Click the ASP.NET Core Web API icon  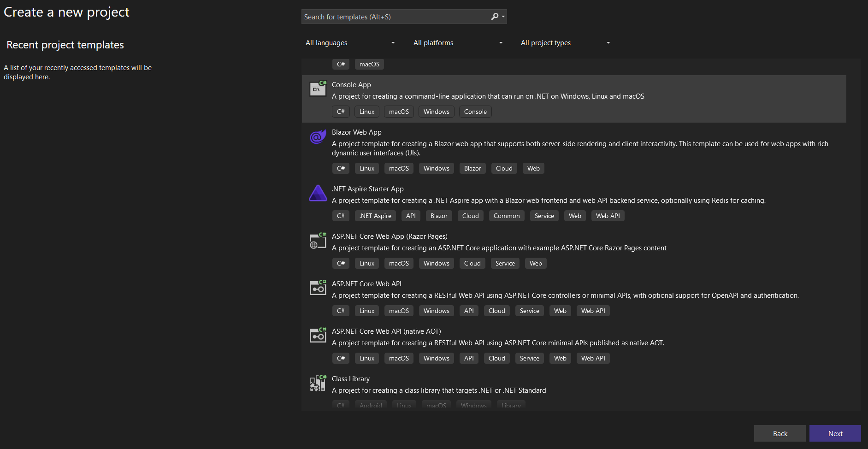[x=318, y=288]
